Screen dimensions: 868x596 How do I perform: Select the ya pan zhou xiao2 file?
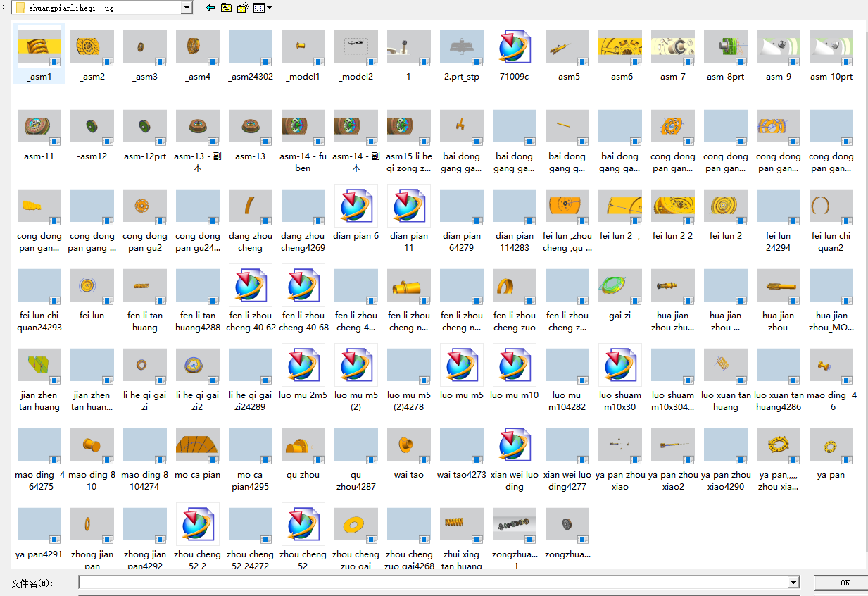[673, 459]
